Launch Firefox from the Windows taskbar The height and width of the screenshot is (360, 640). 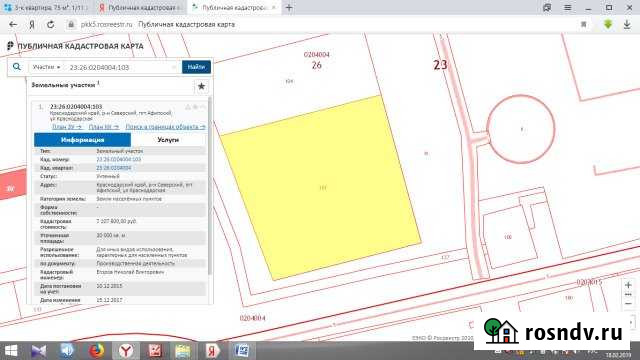97,351
